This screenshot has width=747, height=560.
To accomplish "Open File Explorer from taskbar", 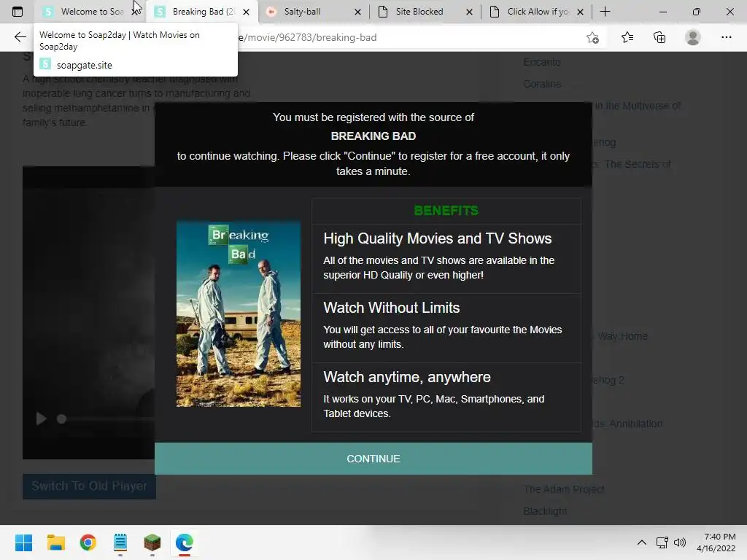I will 55,542.
